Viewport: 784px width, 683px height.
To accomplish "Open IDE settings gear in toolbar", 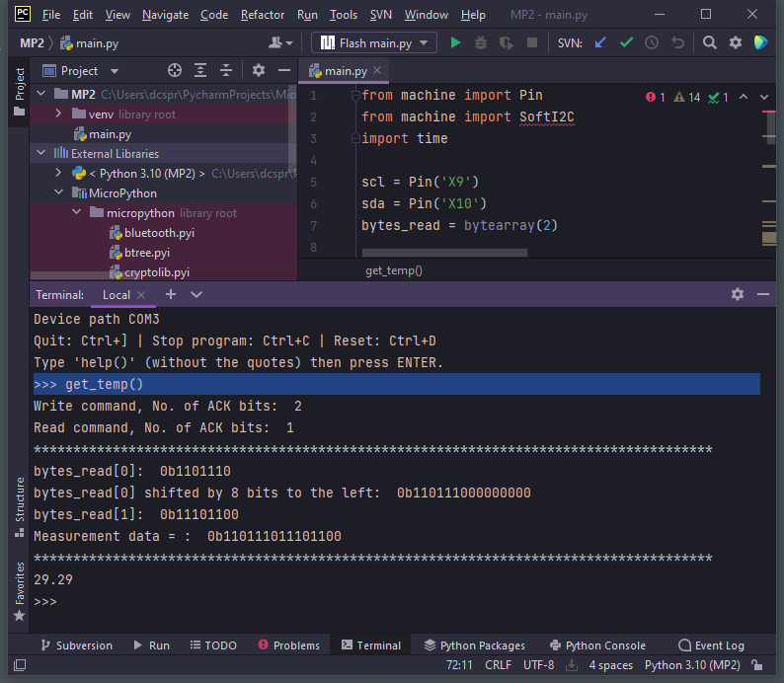I will point(736,43).
